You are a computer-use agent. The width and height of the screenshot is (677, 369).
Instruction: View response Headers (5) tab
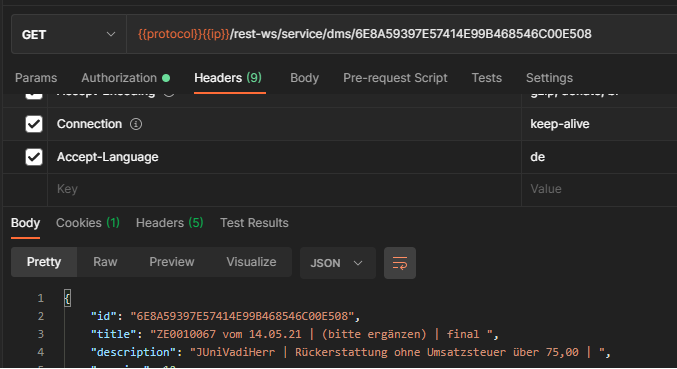point(169,223)
